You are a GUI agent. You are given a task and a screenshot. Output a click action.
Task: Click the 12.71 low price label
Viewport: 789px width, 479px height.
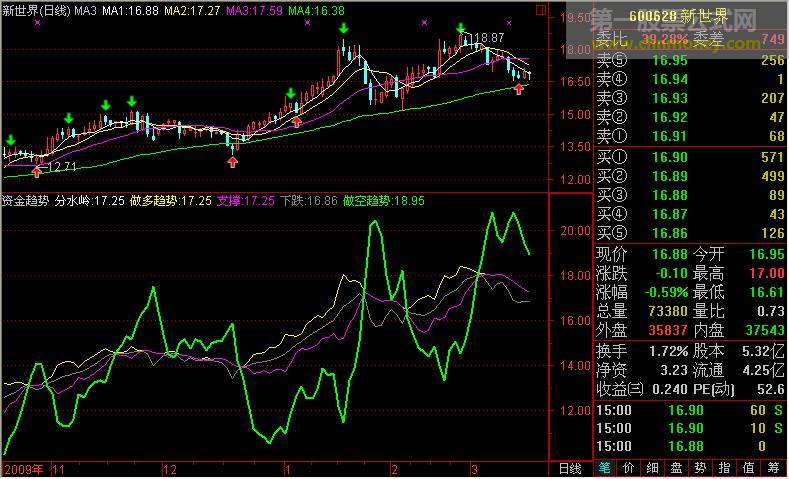click(61, 167)
